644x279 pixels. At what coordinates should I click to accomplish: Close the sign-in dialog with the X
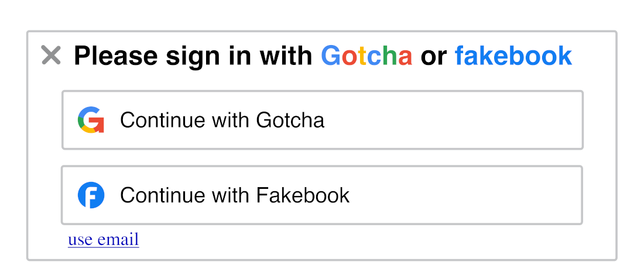pyautogui.click(x=52, y=56)
